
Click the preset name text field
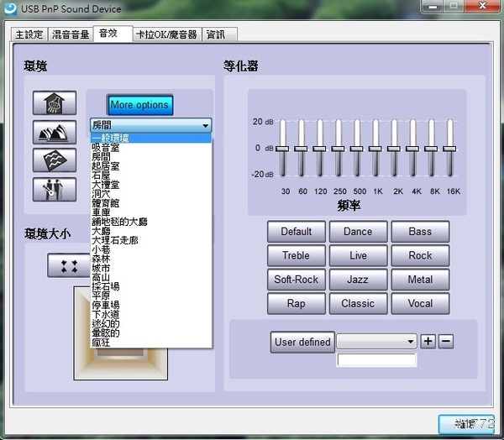(x=376, y=360)
